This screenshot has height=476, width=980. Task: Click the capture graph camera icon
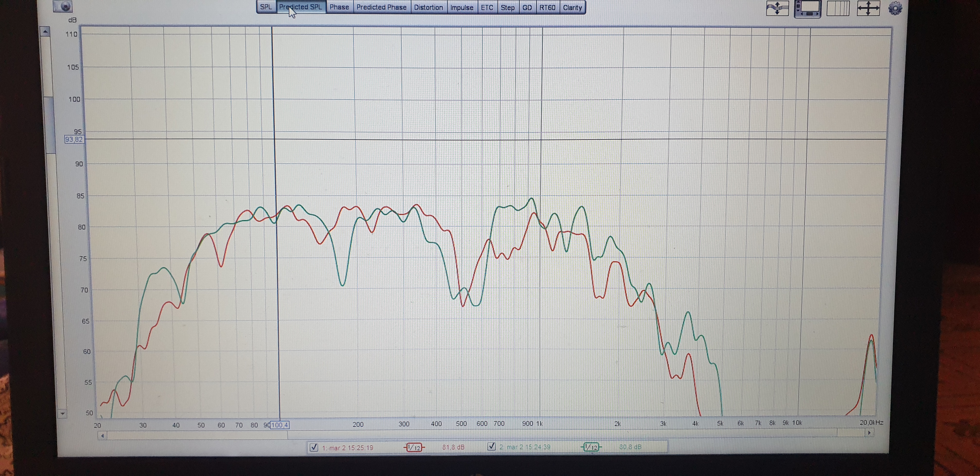point(63,6)
